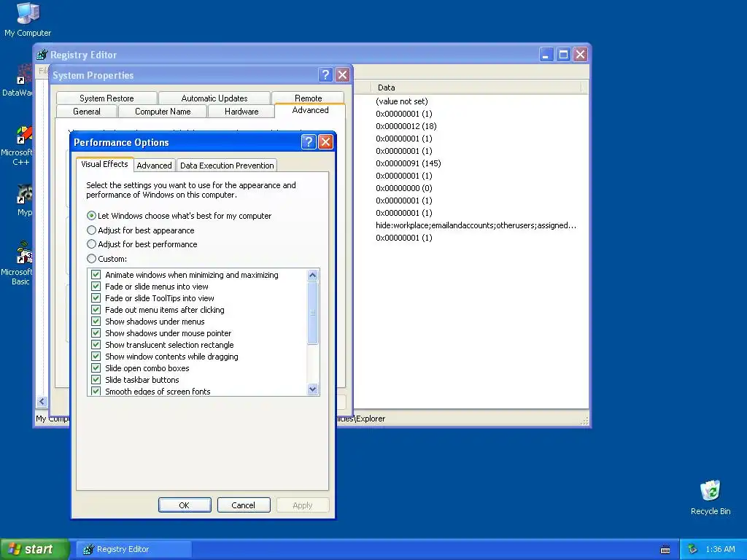Uncheck Show window contents while dragging
747x560 pixels.
[96, 356]
